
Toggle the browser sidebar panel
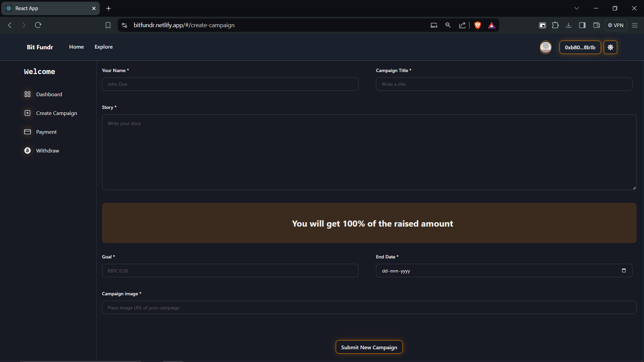582,25
